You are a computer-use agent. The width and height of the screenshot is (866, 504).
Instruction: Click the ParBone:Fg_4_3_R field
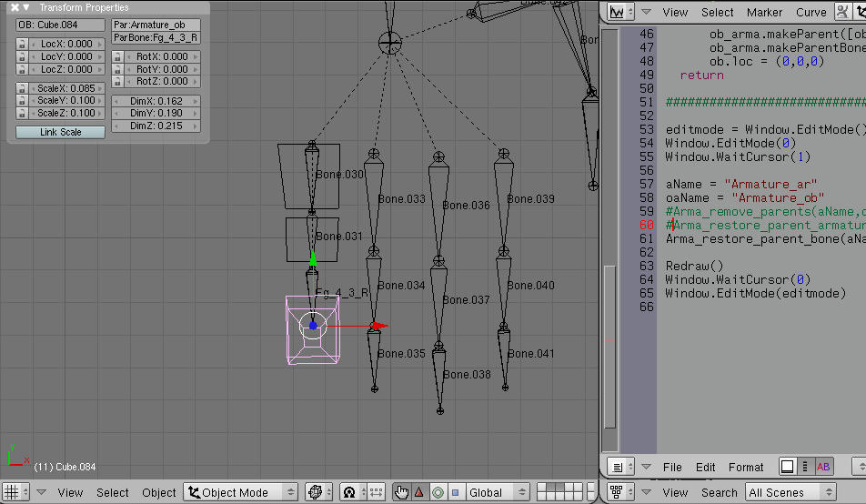(156, 37)
